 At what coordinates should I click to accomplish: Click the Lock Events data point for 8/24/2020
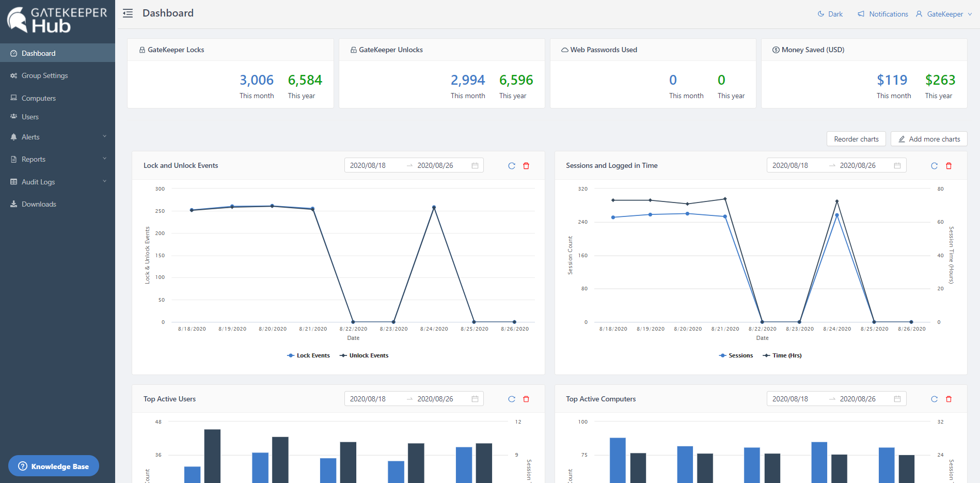(x=434, y=207)
